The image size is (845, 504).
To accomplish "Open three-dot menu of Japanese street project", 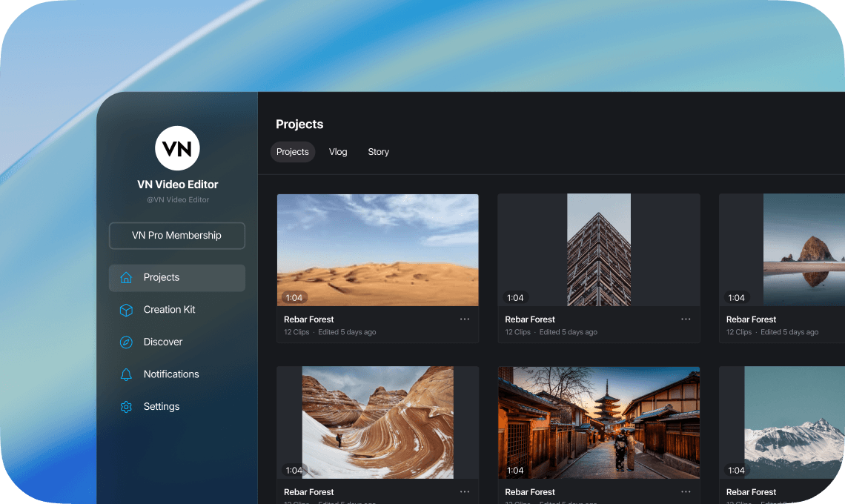I will pos(686,491).
